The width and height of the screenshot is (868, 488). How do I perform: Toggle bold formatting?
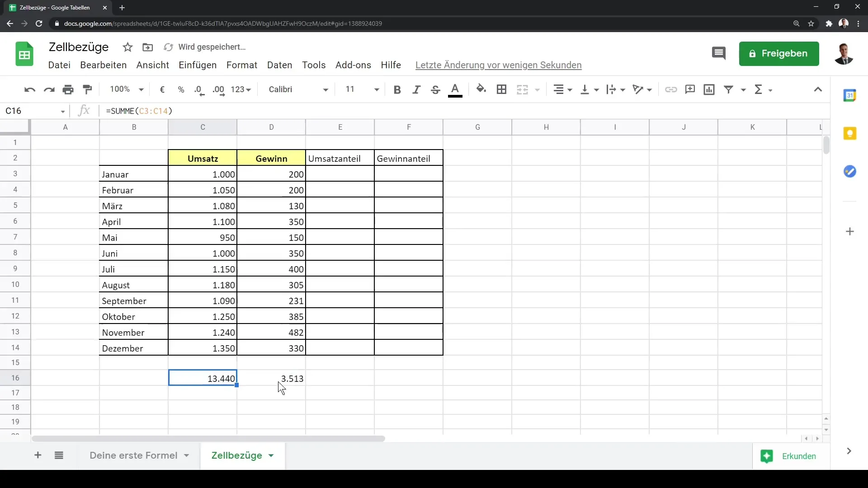[x=397, y=89]
